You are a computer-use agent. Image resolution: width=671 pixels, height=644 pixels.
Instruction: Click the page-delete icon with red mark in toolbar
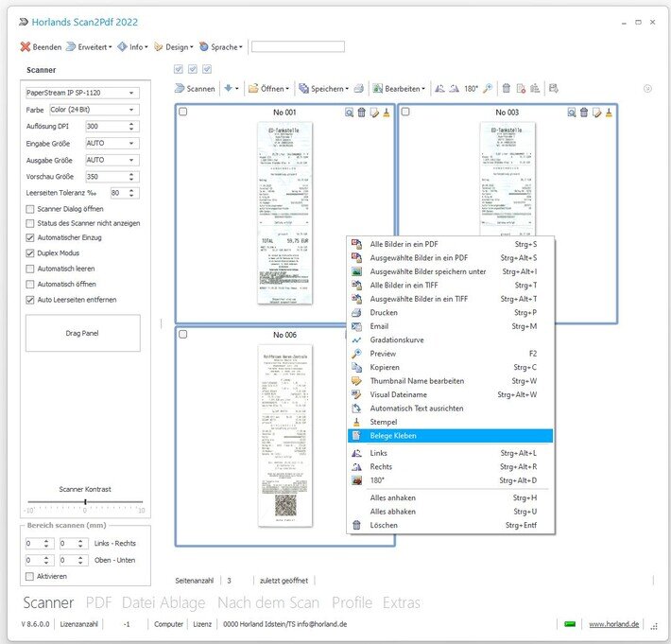521,89
